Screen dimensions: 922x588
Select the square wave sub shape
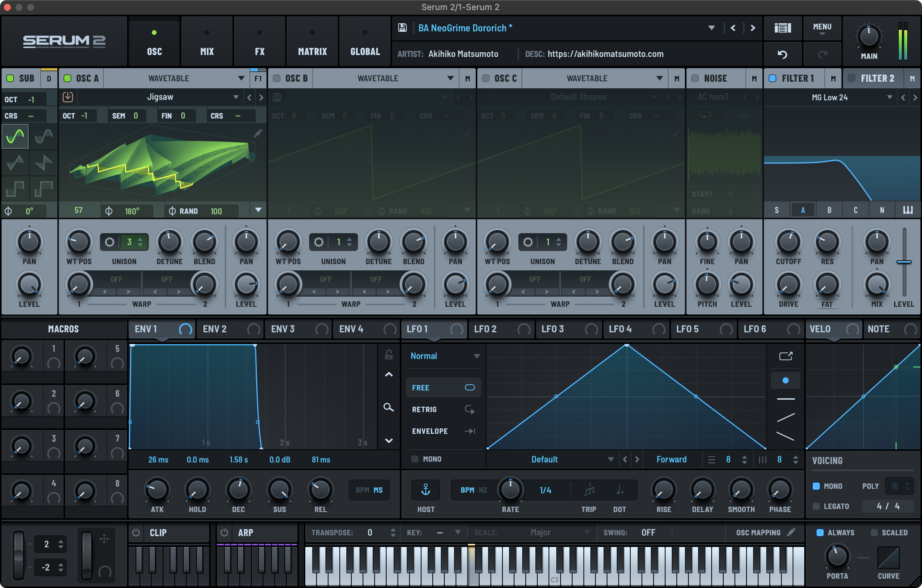point(15,189)
